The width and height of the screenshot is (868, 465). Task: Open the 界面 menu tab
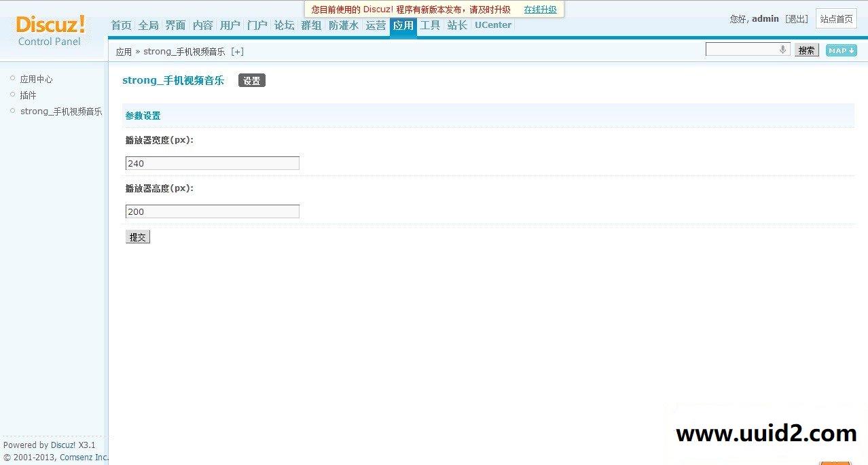[175, 25]
